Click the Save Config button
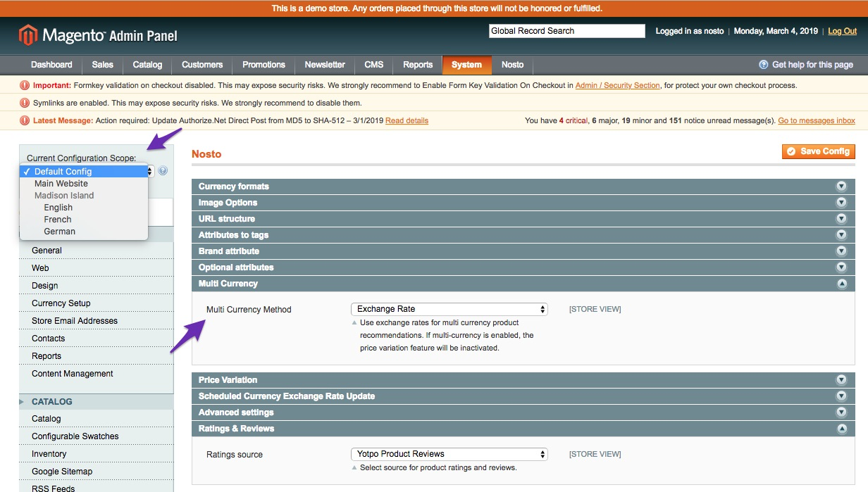868x492 pixels. pos(818,151)
